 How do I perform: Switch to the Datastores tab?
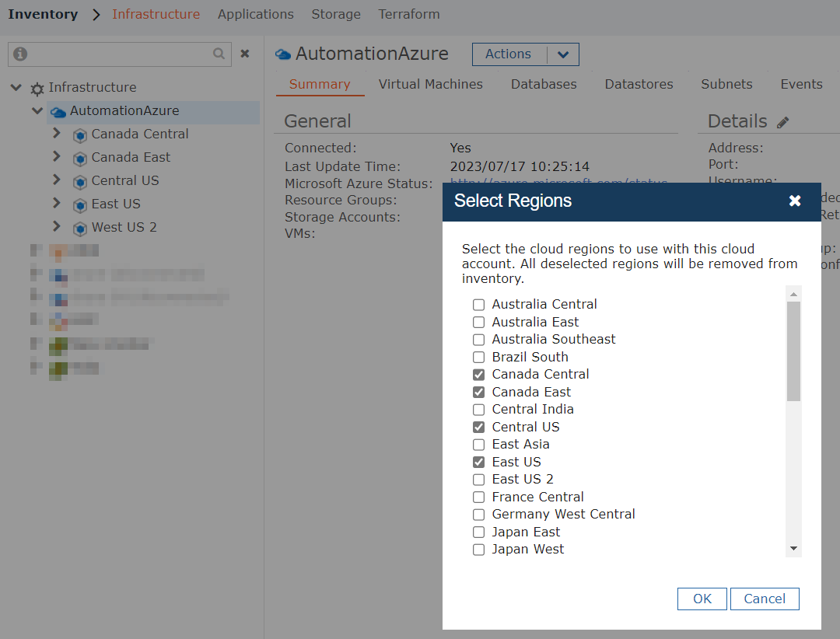click(639, 85)
